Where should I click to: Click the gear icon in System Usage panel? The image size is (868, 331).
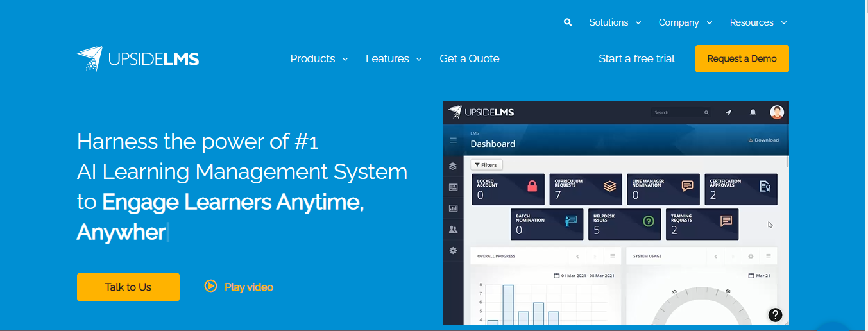click(x=751, y=256)
